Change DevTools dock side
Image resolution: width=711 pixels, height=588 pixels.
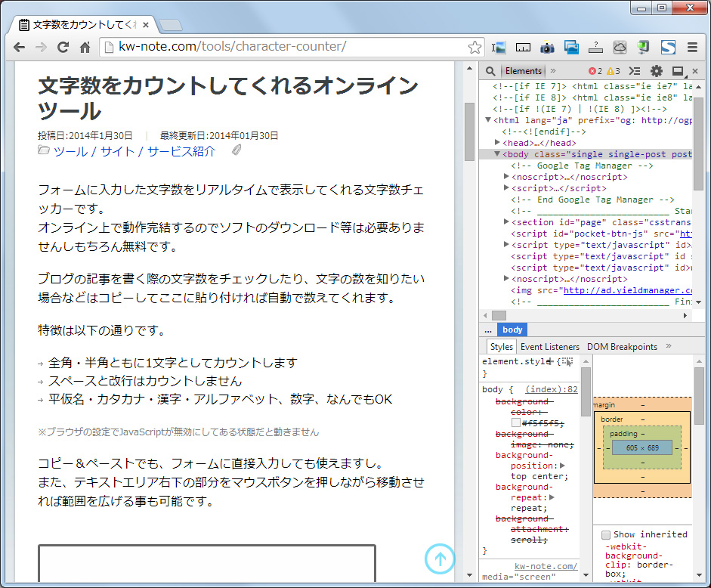(677, 71)
